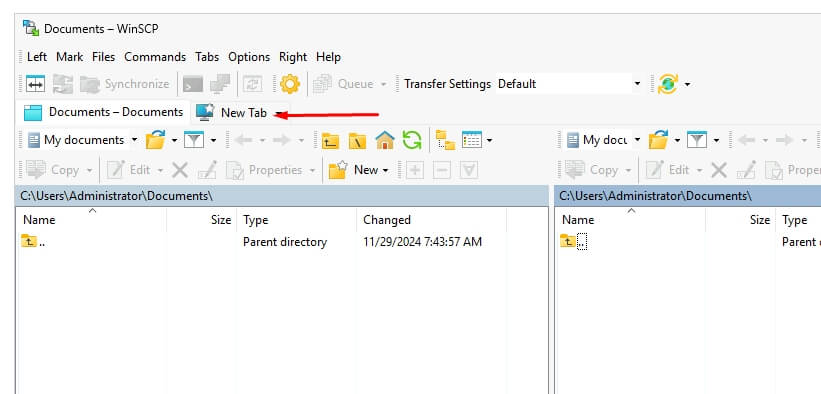
Task: Open the Tabs menu
Action: click(207, 57)
